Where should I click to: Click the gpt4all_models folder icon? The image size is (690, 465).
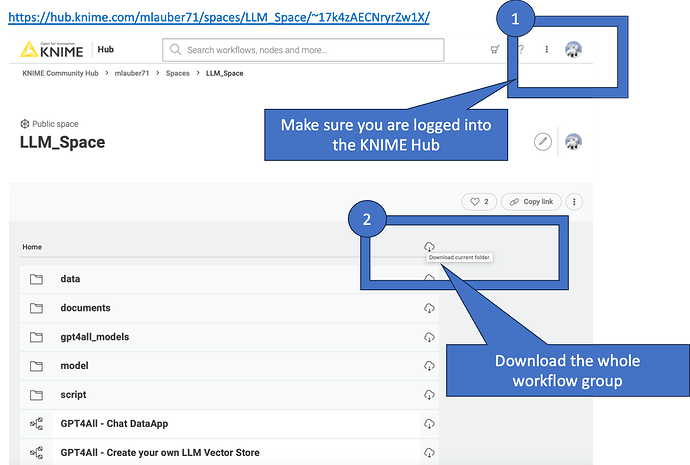pos(36,337)
